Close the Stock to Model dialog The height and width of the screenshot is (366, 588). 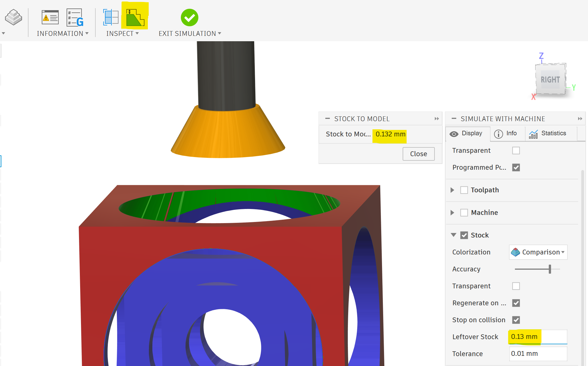click(418, 154)
